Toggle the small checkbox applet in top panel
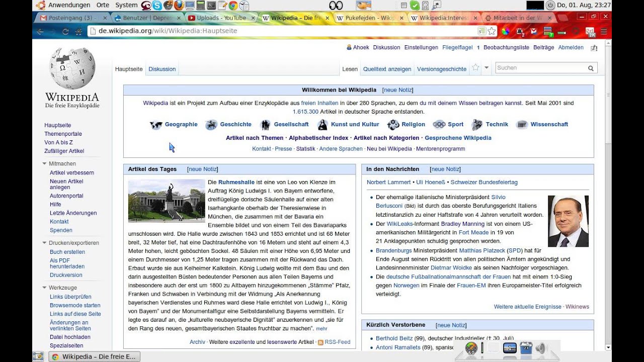This screenshot has height=362, width=644. coord(404,6)
